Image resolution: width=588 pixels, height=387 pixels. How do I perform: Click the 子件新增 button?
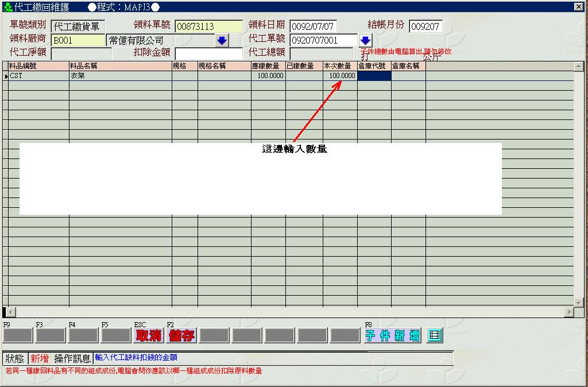(392, 336)
